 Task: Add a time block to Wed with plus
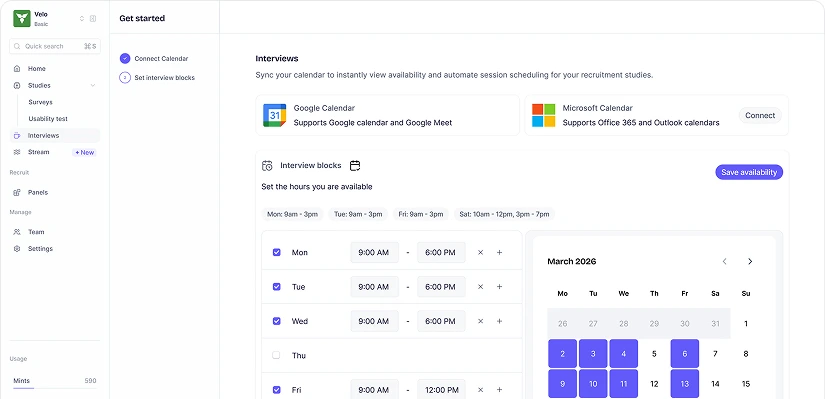(499, 321)
